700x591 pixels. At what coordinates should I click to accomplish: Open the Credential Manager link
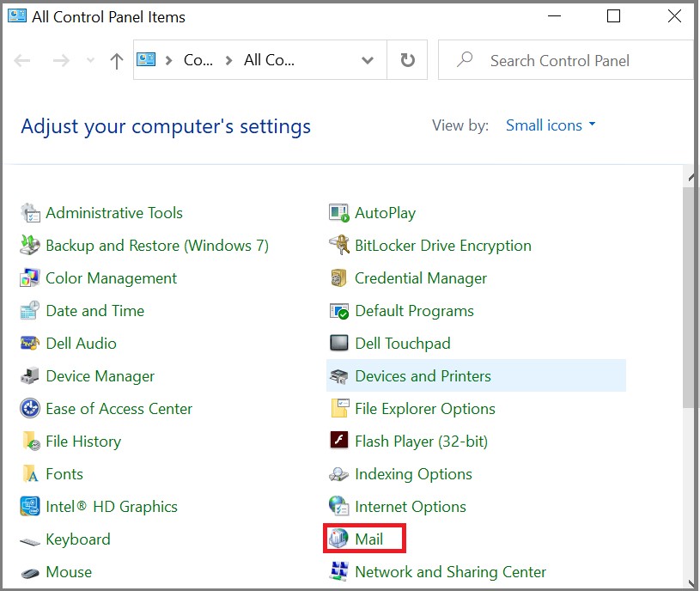pyautogui.click(x=421, y=278)
